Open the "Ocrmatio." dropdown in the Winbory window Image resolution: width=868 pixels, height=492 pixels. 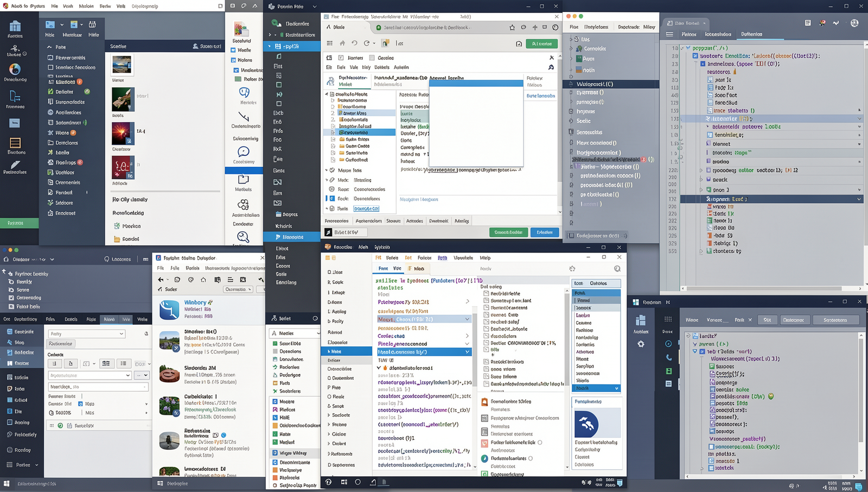click(239, 289)
